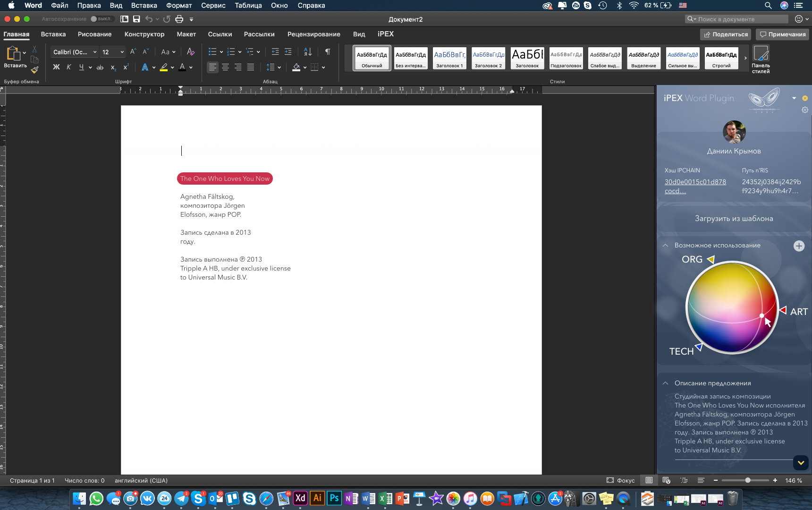Toggle bold formatting (Ж)
Screen dimensions: 812x510
pyautogui.click(x=56, y=67)
